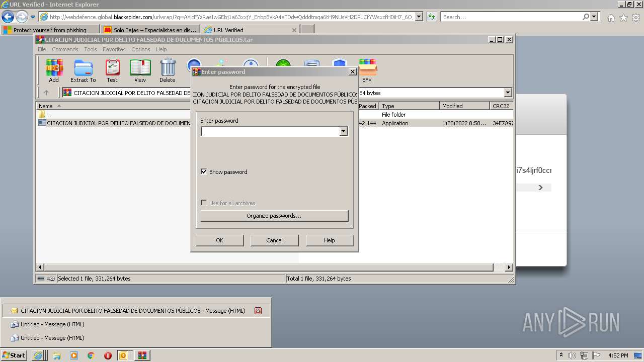
Task: Open the WinRAR Tools menu
Action: 91,49
